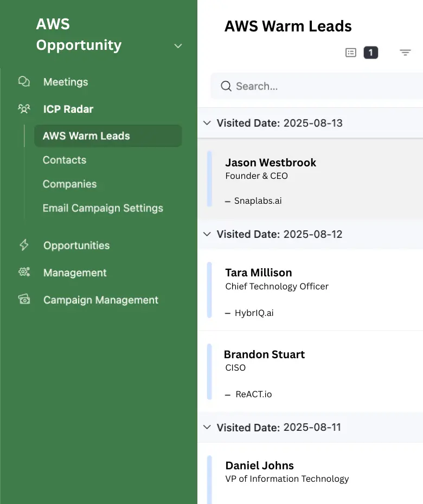Open Companies under ICP Radar
The height and width of the screenshot is (504, 423).
(x=69, y=184)
